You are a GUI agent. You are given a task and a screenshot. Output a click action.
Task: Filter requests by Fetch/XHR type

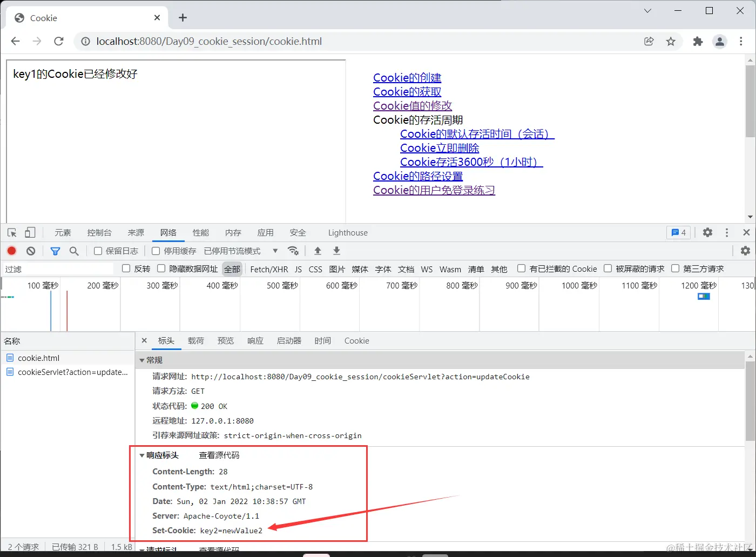269,269
